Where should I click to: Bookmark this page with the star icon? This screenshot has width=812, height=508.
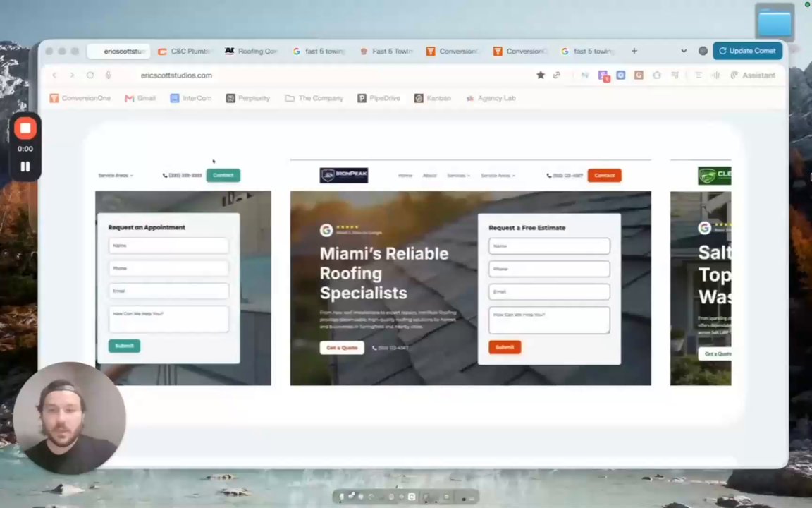pos(541,75)
